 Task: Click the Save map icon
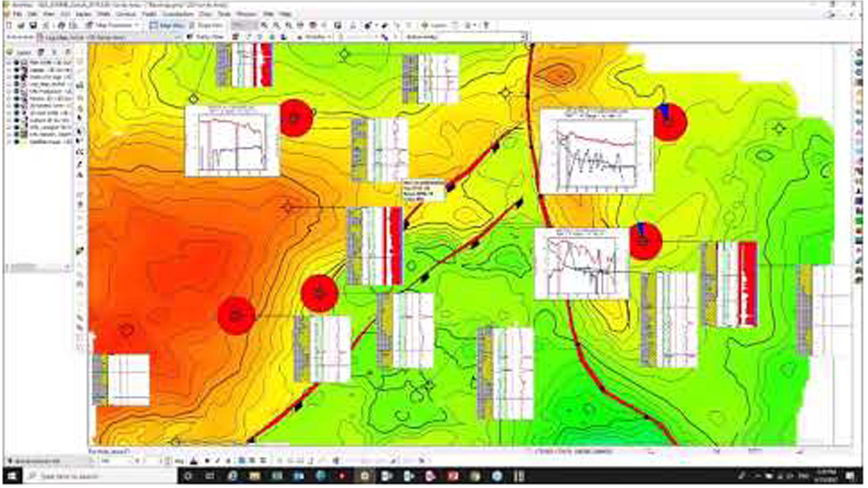[x=32, y=24]
